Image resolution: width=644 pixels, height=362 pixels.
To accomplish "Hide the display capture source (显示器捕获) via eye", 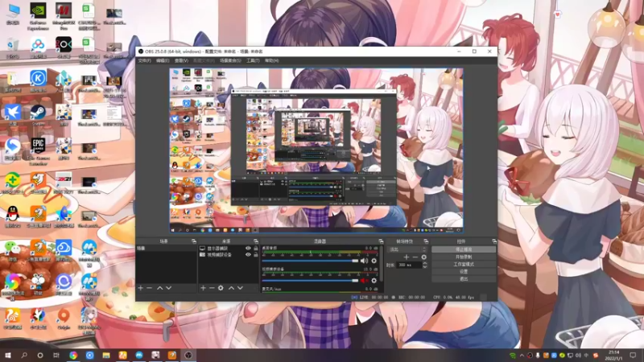I will [x=248, y=249].
